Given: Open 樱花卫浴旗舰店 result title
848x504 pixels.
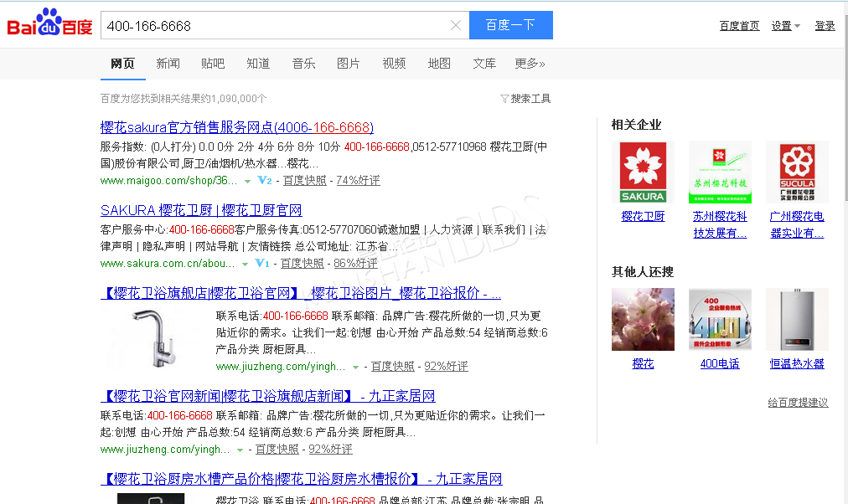Looking at the screenshot, I should coord(301,293).
